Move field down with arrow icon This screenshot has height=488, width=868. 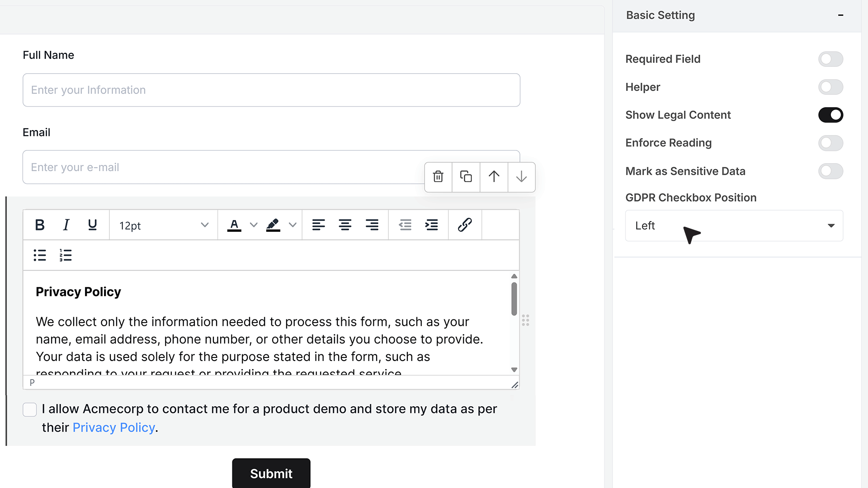521,177
